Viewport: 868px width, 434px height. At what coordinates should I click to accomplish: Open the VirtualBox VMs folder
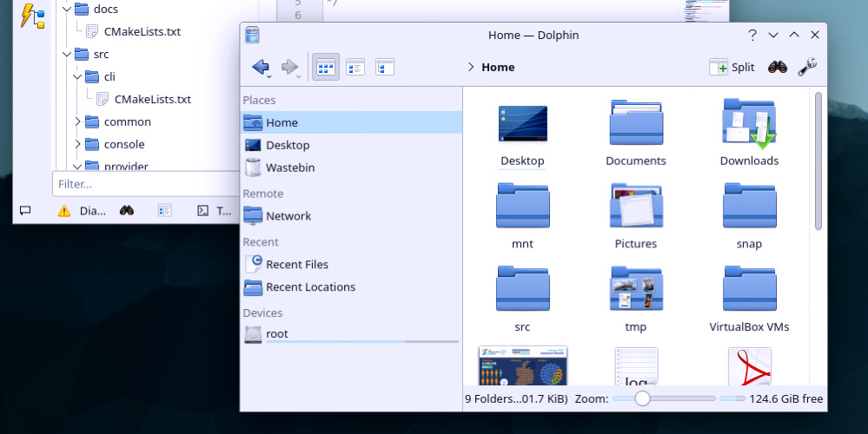point(749,299)
